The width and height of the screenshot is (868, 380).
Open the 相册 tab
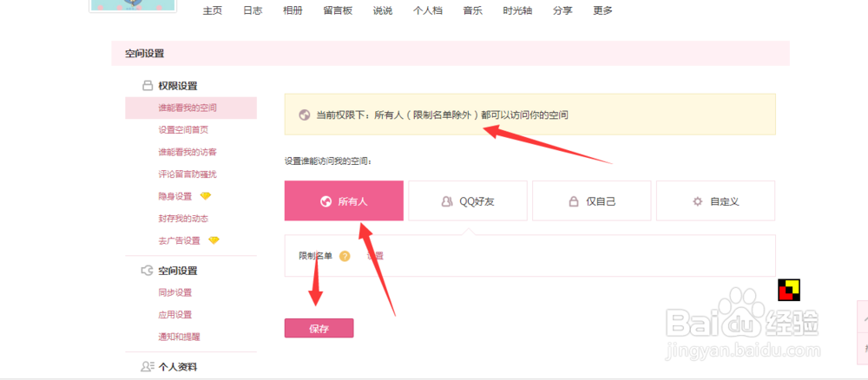[293, 10]
